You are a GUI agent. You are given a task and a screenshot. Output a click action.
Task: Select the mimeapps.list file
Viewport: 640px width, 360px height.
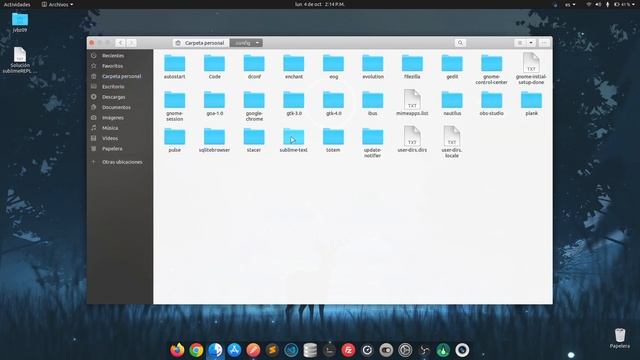[412, 102]
